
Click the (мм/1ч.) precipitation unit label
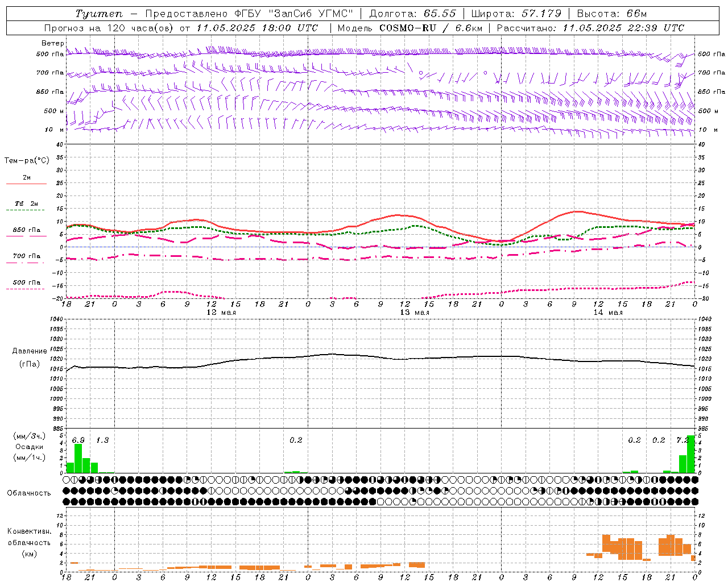point(29,458)
